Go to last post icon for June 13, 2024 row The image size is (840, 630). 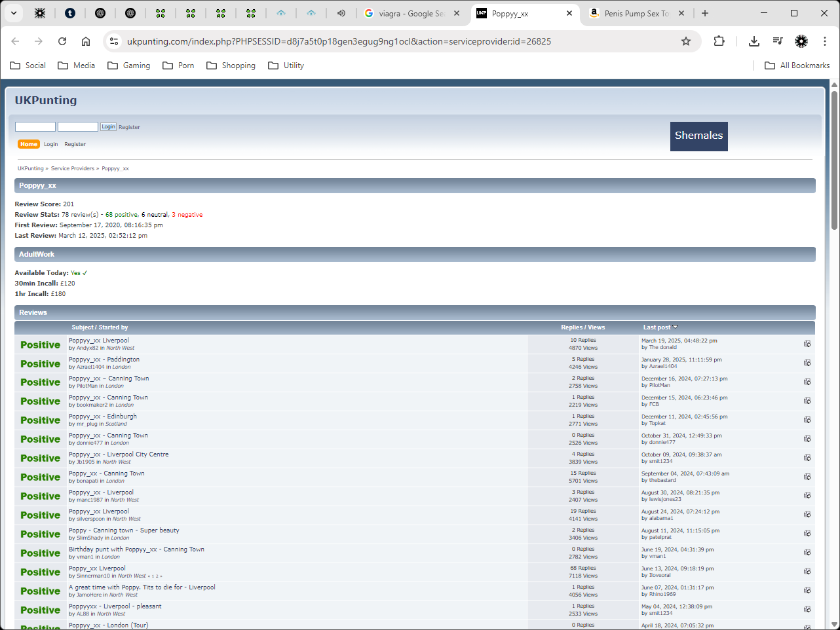(x=807, y=572)
